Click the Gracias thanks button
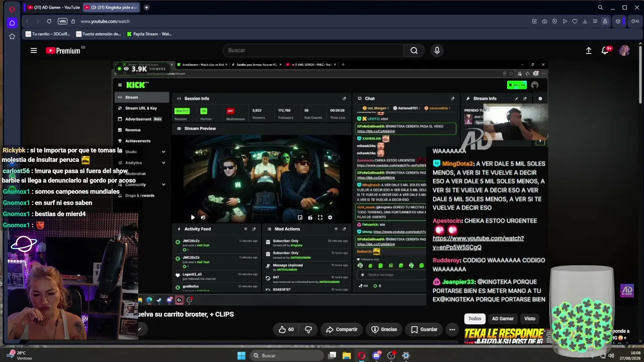644x362 pixels. point(384,329)
